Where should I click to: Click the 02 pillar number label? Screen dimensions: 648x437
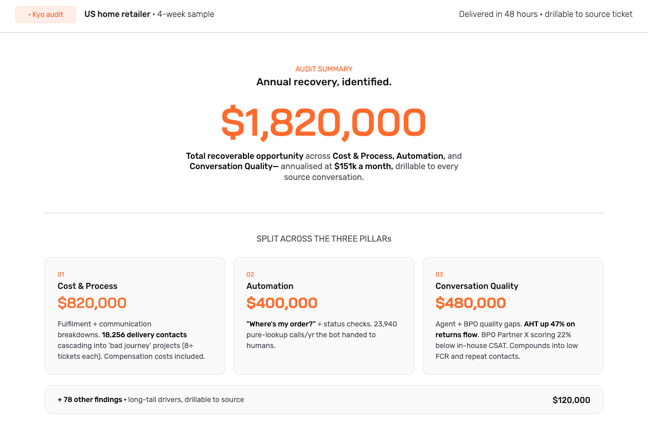click(250, 275)
